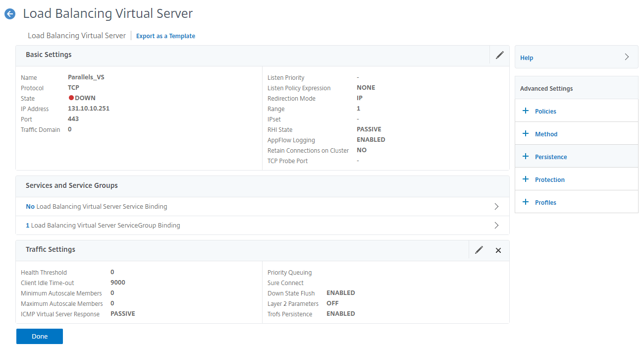Image resolution: width=644 pixels, height=349 pixels.
Task: Click the back arrow icon
Action: [10, 14]
